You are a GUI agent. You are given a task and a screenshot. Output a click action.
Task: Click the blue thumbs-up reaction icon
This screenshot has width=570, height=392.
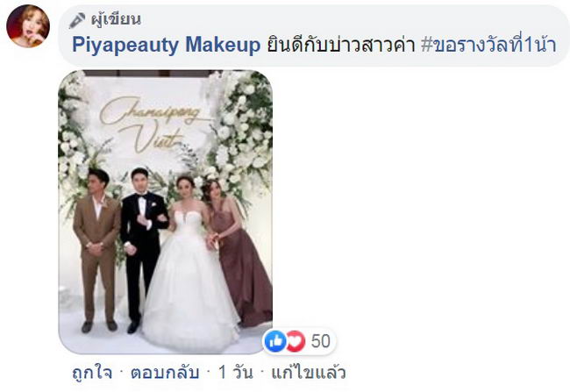(x=275, y=341)
